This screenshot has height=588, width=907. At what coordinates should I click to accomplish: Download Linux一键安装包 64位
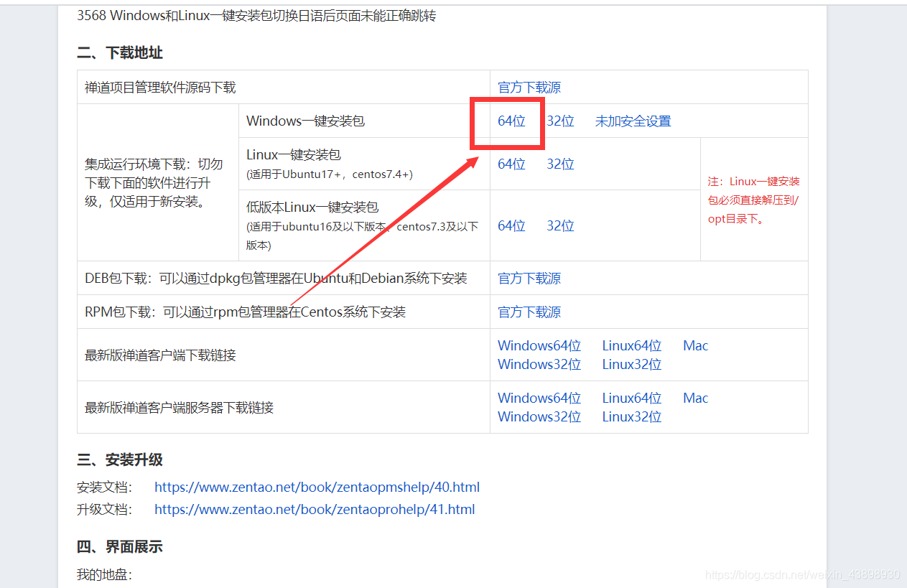(511, 164)
